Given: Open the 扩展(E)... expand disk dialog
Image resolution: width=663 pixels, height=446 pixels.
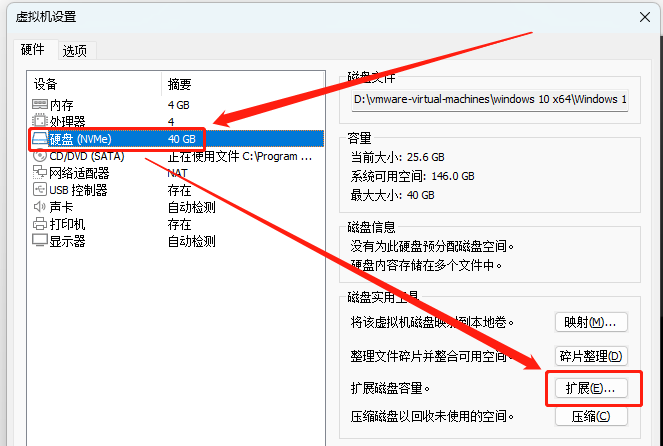Looking at the screenshot, I should click(589, 387).
